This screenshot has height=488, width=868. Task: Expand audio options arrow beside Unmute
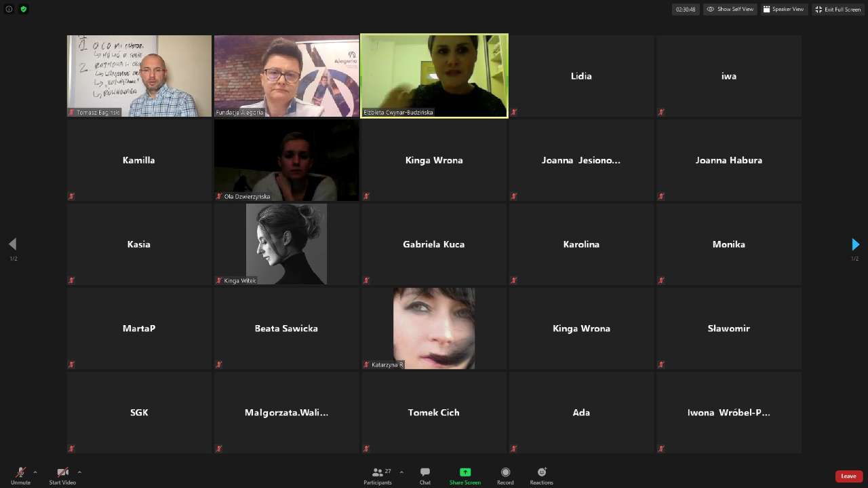coord(35,472)
